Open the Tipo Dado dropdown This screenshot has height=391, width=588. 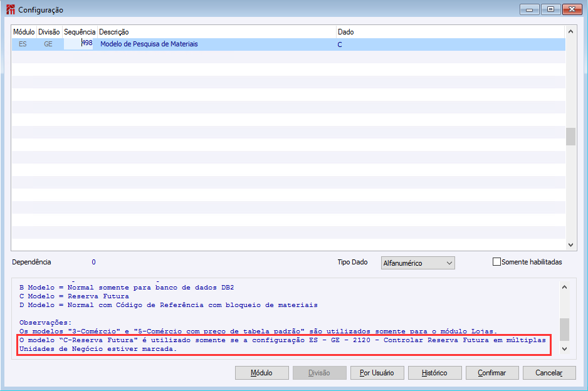pyautogui.click(x=417, y=263)
